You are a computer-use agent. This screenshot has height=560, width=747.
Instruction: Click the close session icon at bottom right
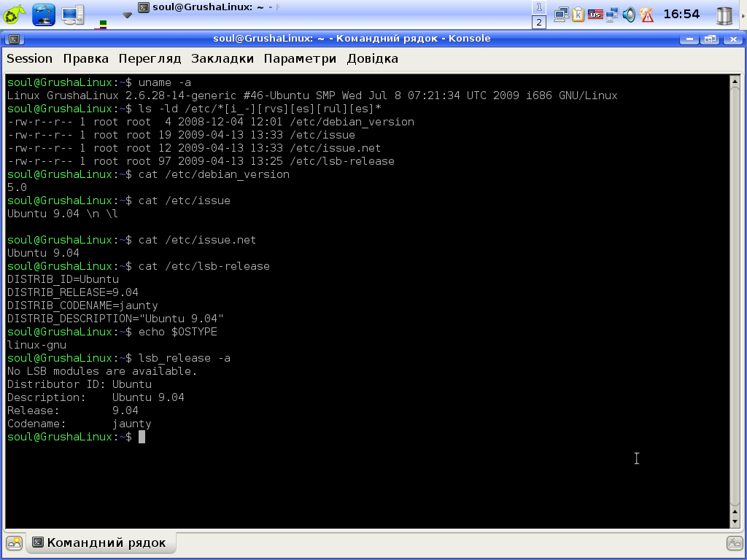[734, 542]
